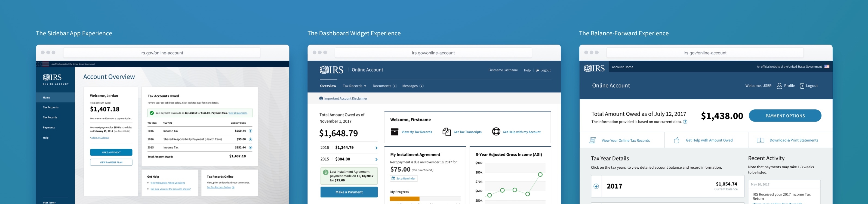Click the My Progress orange progress bar
The width and height of the screenshot is (868, 204).
point(404,199)
